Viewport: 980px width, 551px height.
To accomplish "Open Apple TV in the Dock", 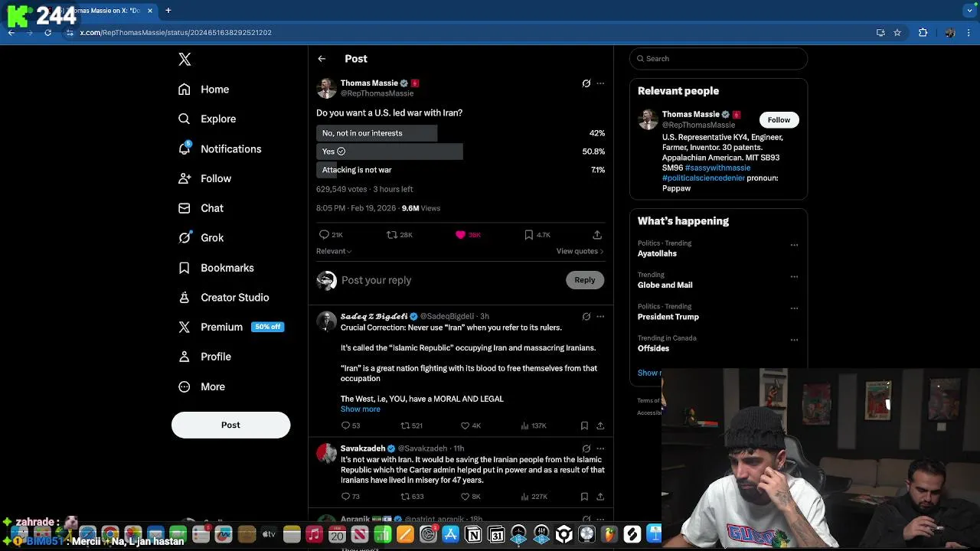I will [x=269, y=534].
